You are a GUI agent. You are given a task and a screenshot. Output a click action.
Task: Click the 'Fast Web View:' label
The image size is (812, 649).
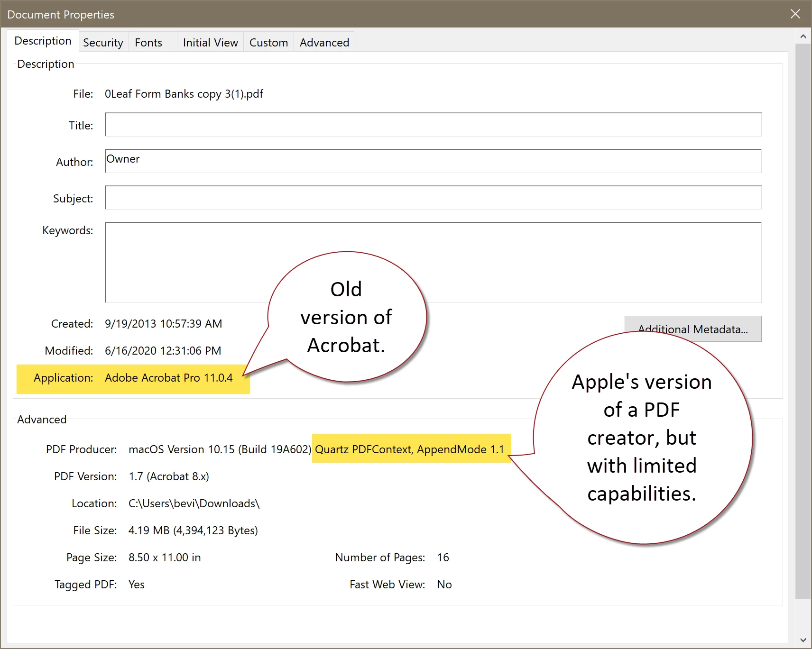(x=388, y=585)
